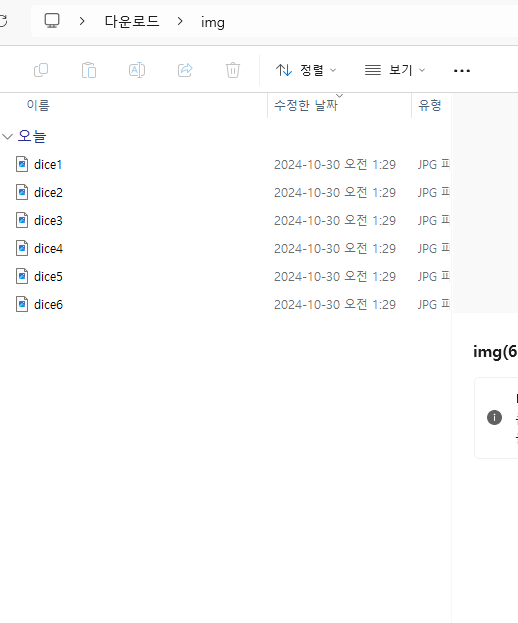Image resolution: width=518 pixels, height=623 pixels.
Task: Click the Rename toolbar icon
Action: 137,70
